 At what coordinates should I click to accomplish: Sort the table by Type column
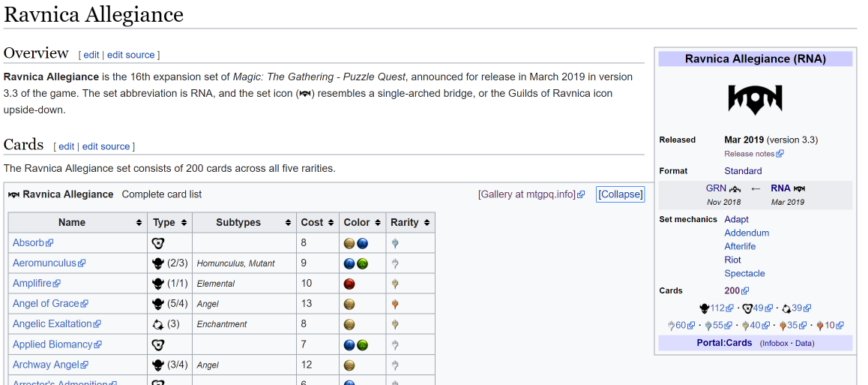tap(170, 222)
